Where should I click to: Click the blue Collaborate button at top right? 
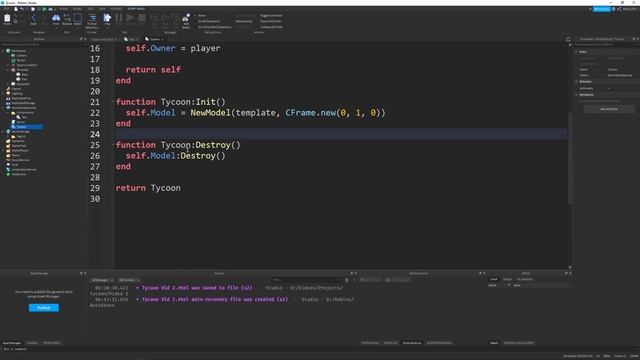coord(602,9)
